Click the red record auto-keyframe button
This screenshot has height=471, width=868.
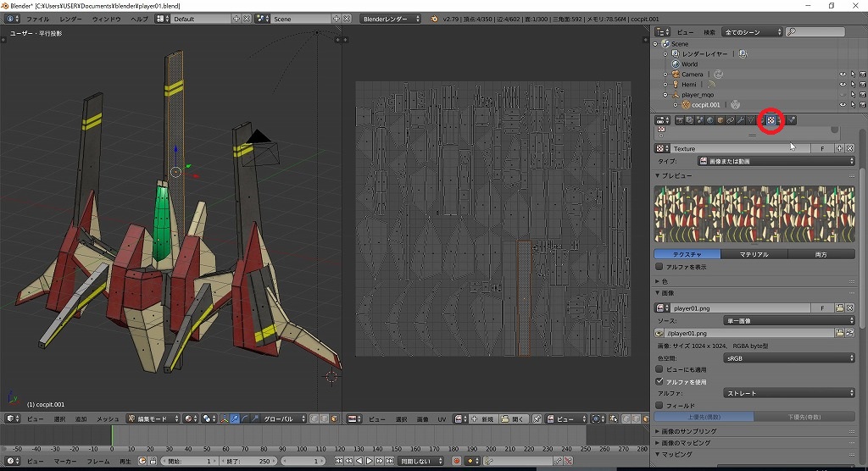[x=456, y=461]
